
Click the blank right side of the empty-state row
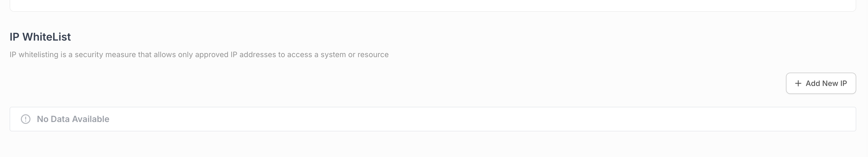point(640,119)
